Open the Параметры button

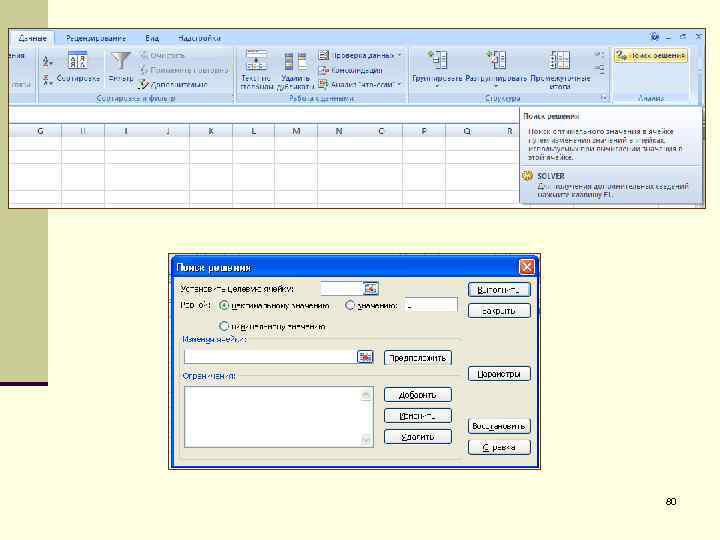click(499, 374)
